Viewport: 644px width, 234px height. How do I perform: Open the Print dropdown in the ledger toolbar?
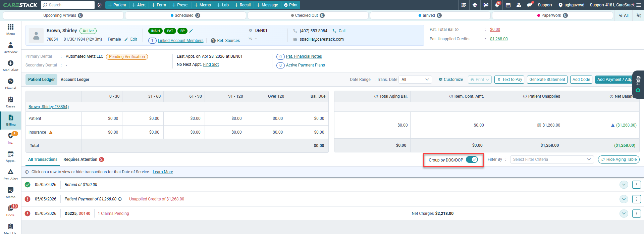click(480, 80)
